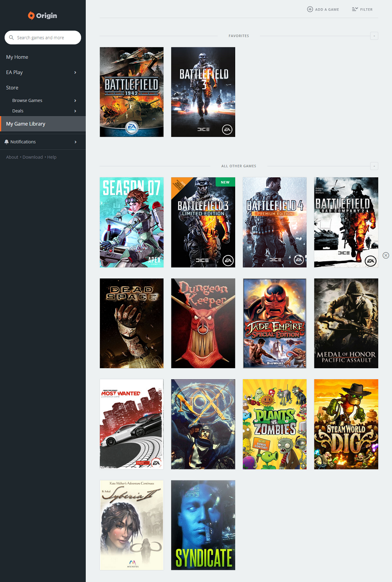Click the About link
The image size is (392, 582).
[12, 157]
